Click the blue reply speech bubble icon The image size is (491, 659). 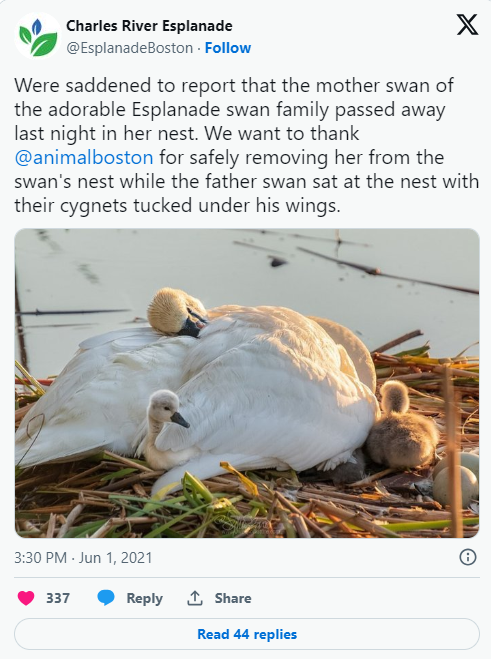(x=106, y=598)
